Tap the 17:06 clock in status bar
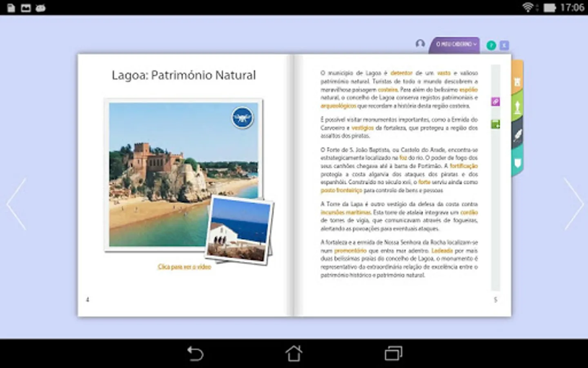 tap(572, 7)
